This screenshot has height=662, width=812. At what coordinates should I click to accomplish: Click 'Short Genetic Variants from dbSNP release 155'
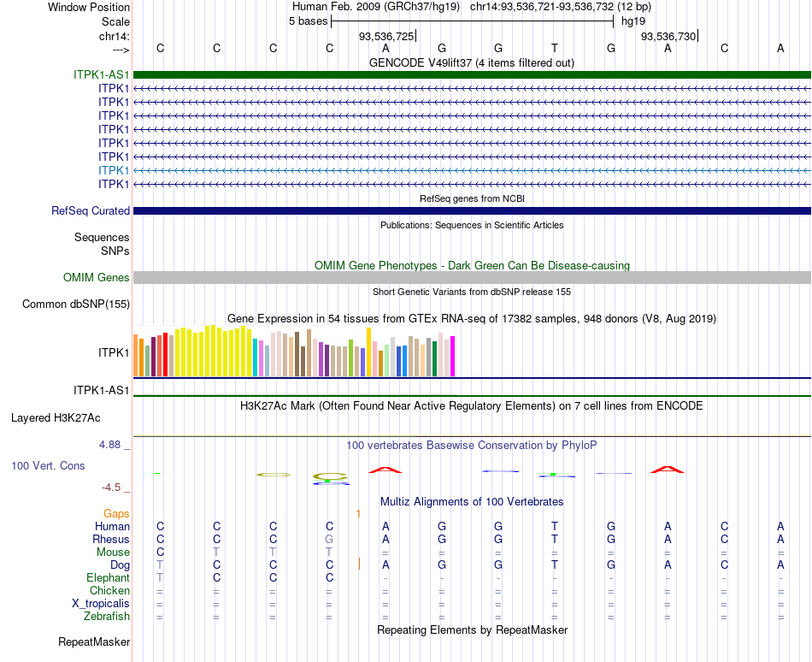[472, 292]
